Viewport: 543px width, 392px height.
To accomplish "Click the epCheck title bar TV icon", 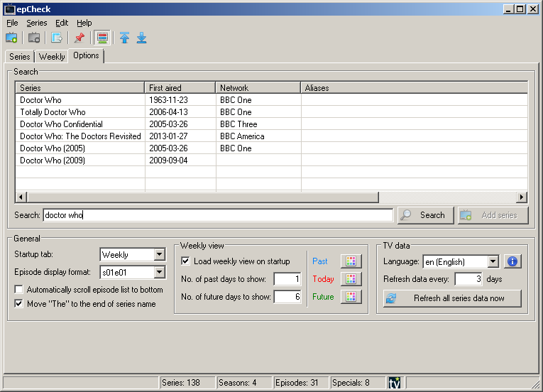I will (x=10, y=9).
